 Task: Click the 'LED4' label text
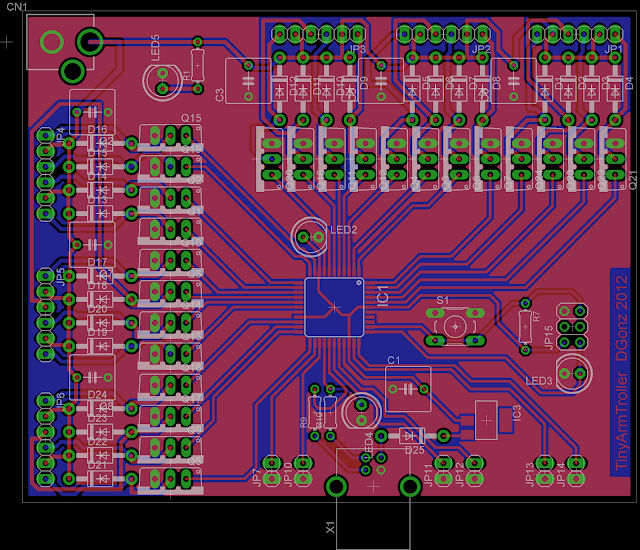click(369, 448)
